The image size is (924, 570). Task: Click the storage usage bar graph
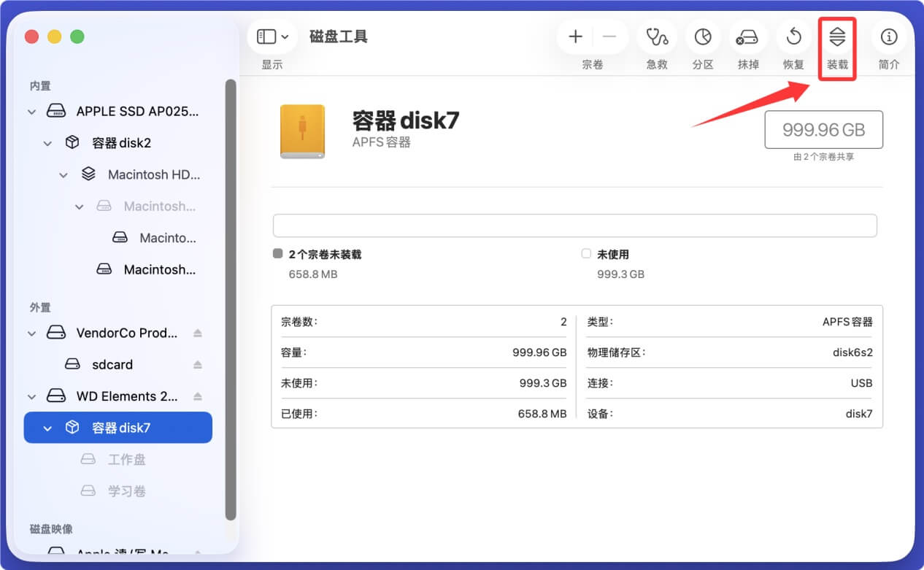[575, 226]
